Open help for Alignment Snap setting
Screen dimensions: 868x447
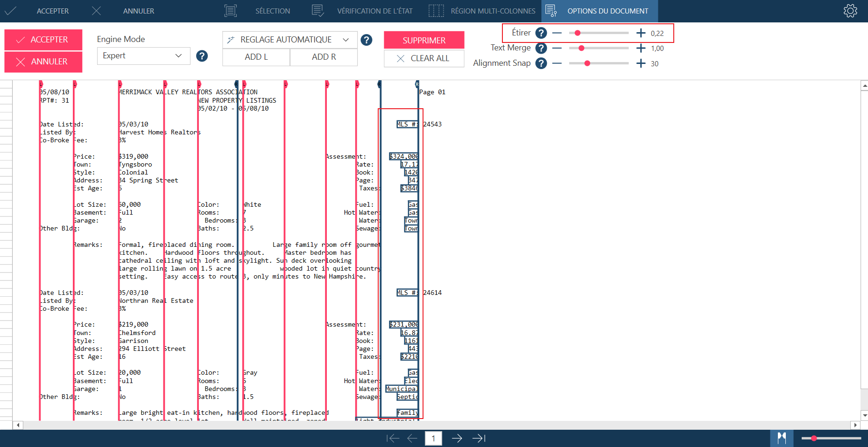(541, 63)
